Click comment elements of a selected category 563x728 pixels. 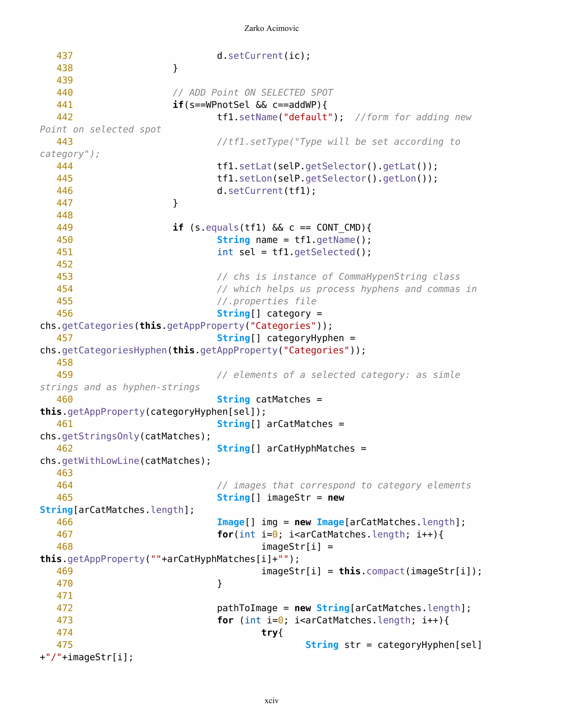pyautogui.click(x=338, y=375)
